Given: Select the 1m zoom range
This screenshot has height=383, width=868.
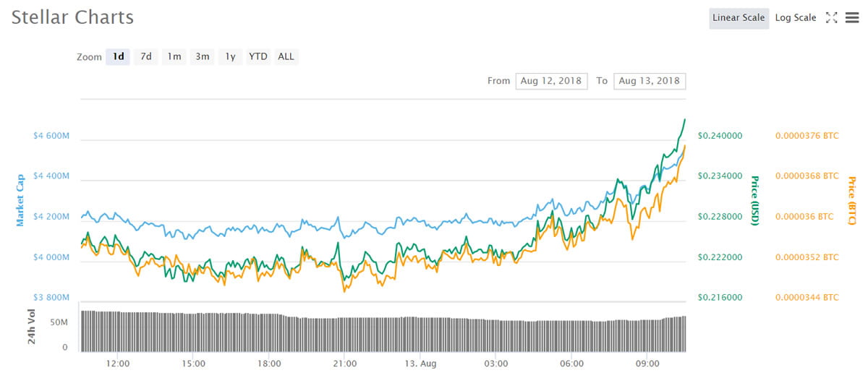Looking at the screenshot, I should 174,56.
